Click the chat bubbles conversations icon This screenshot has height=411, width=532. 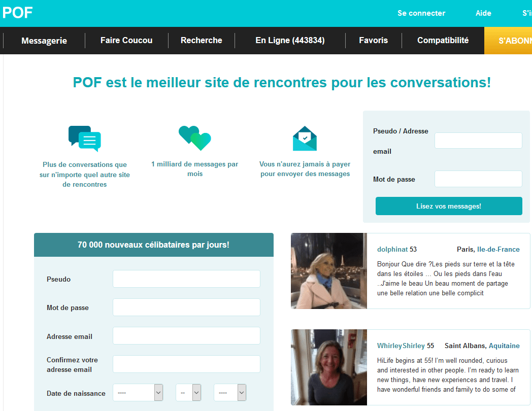[x=84, y=139]
